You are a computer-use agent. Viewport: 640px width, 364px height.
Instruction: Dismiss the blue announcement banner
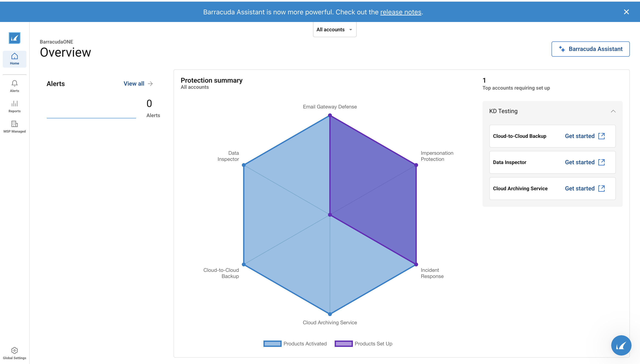click(x=626, y=12)
